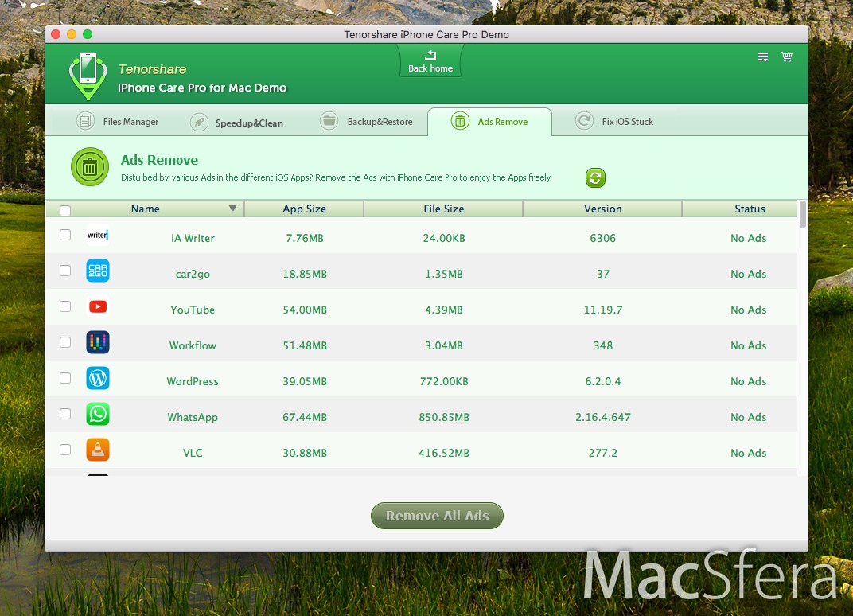The height and width of the screenshot is (616, 853).
Task: Click the large Ads Remove trash icon
Action: [x=90, y=167]
